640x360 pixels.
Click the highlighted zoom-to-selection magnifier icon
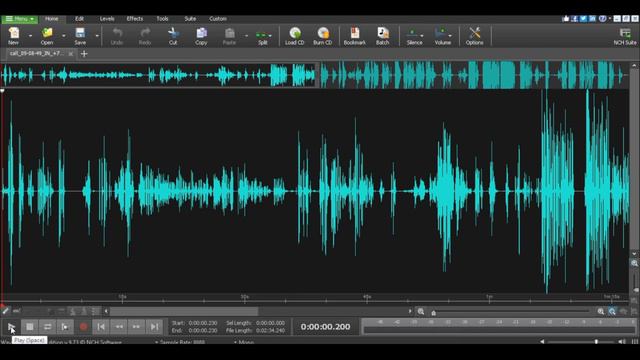pyautogui.click(x=612, y=311)
